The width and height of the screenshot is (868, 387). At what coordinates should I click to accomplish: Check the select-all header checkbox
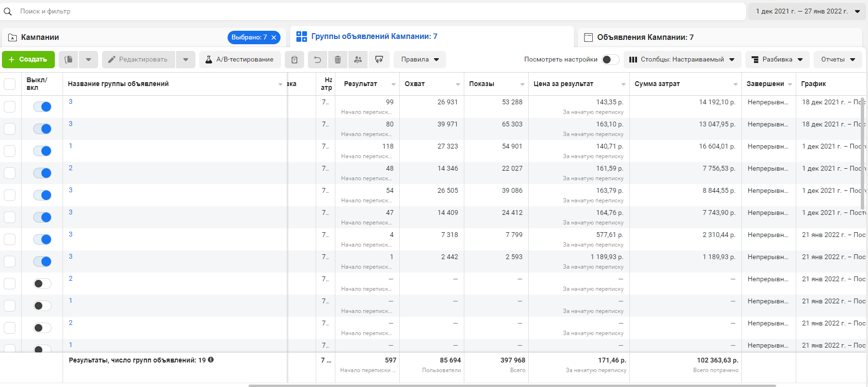click(x=10, y=84)
